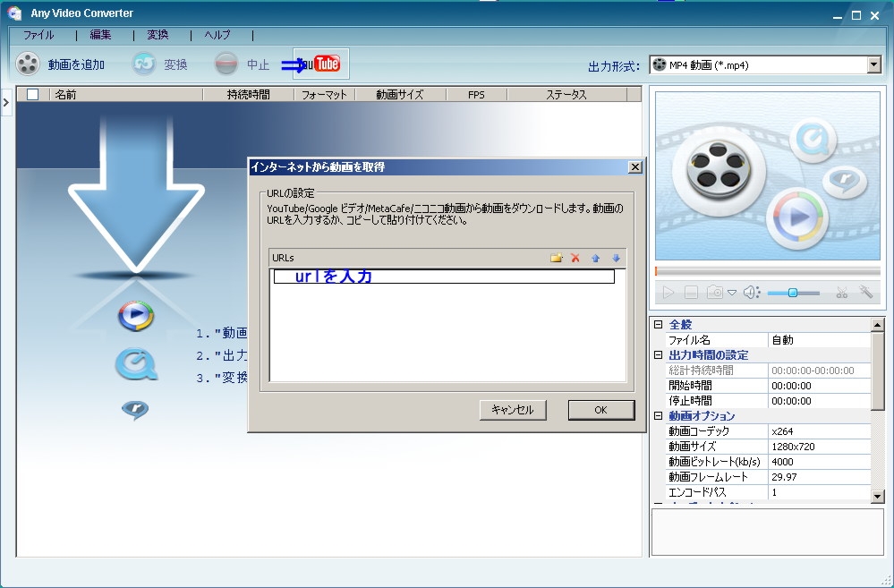The height and width of the screenshot is (588, 894).
Task: Collapse the 出力時間の設定 section
Action: coord(658,354)
